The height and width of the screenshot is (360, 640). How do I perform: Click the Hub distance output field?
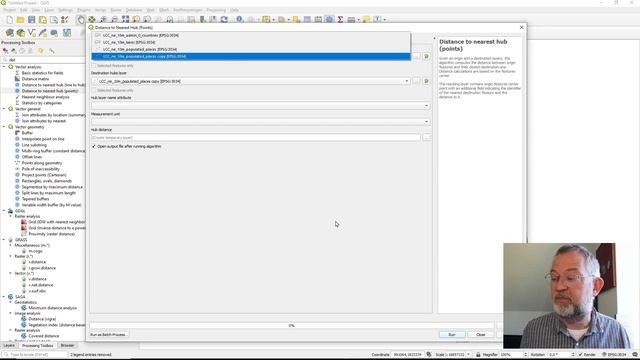[x=256, y=138]
